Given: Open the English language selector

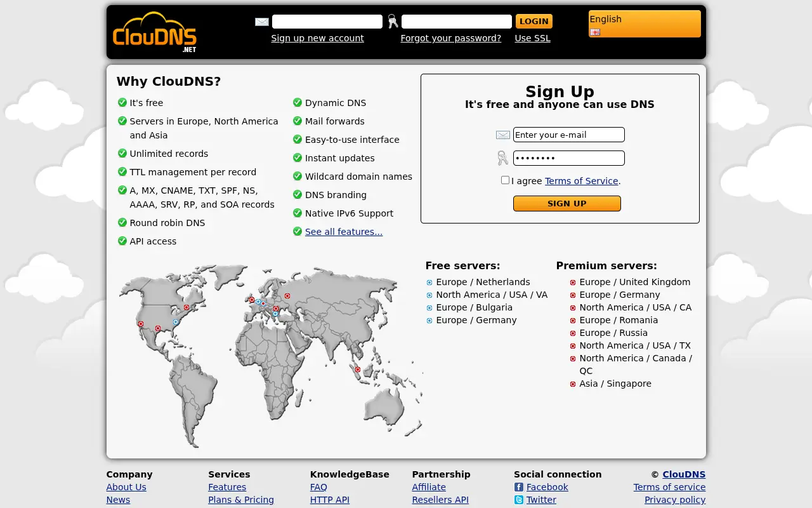Looking at the screenshot, I should click(x=645, y=24).
